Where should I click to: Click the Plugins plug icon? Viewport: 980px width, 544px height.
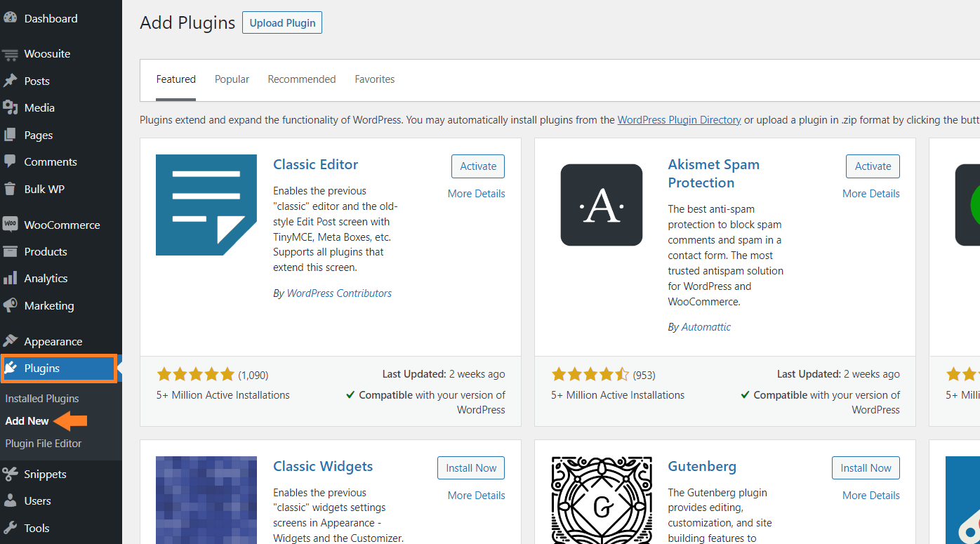pyautogui.click(x=11, y=368)
